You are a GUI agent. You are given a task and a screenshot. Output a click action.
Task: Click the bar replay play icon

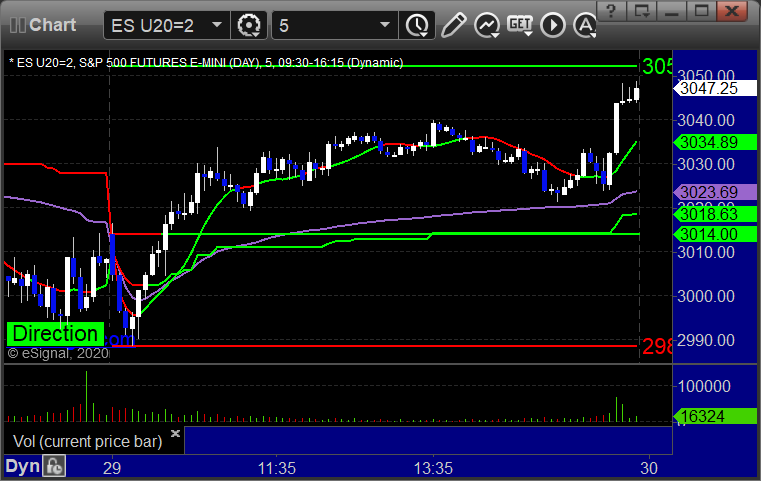tap(553, 25)
